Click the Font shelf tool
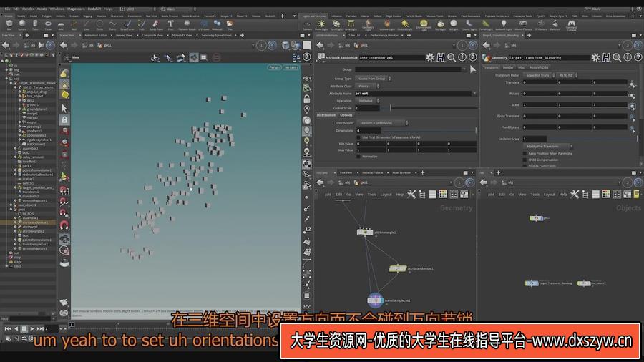 tap(170, 24)
